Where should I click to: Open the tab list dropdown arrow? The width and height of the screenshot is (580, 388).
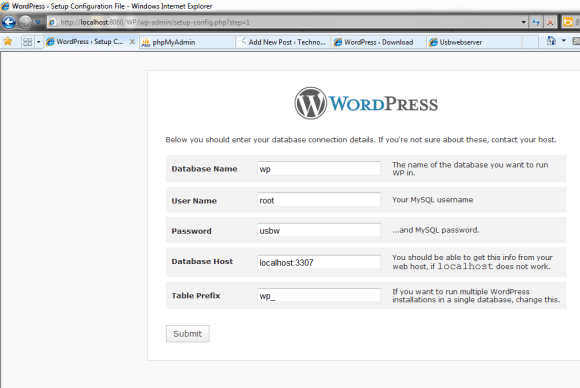[38, 42]
